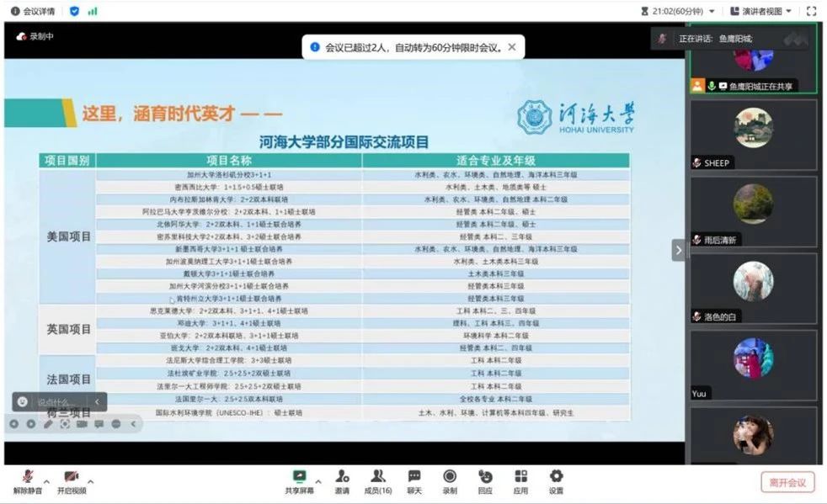The width and height of the screenshot is (827, 504).
Task: Unmute the microphone (解除静音)
Action: 28,480
